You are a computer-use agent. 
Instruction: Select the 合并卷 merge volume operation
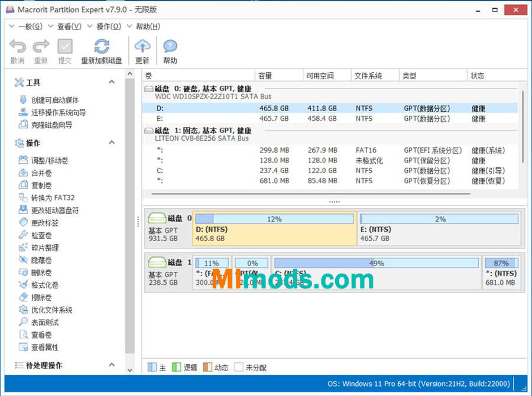coord(35,173)
